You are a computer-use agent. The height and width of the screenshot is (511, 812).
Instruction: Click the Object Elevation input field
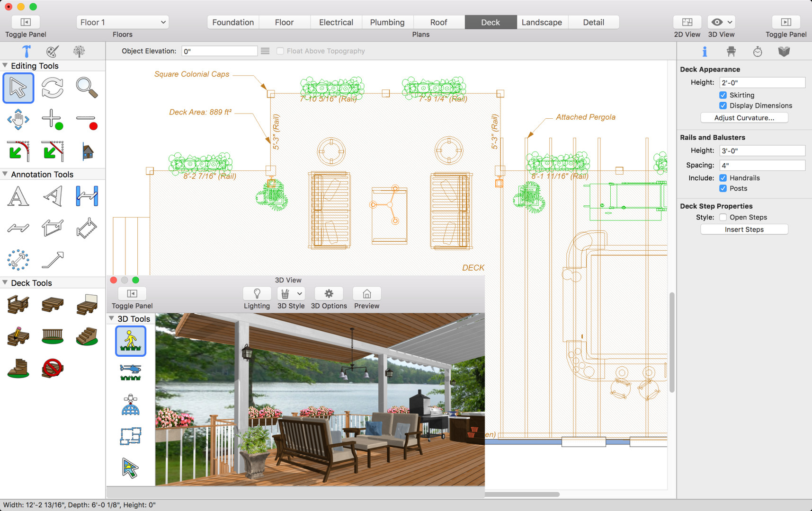[x=220, y=51]
